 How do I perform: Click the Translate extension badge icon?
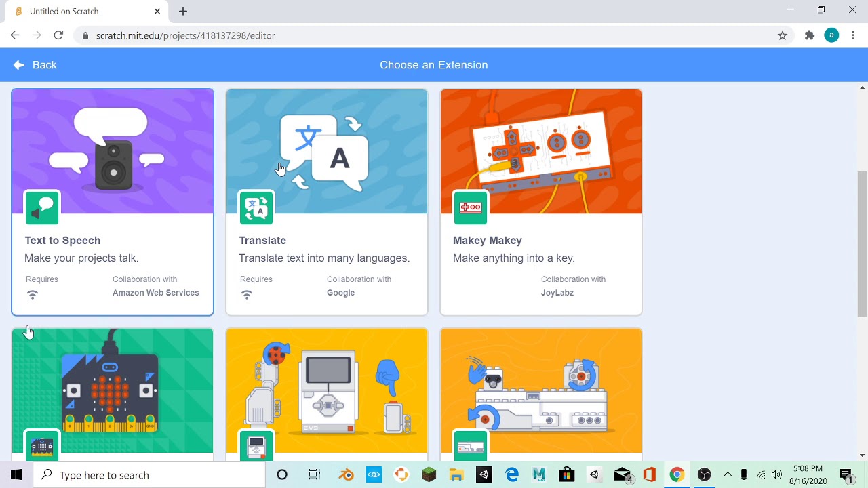click(x=256, y=207)
